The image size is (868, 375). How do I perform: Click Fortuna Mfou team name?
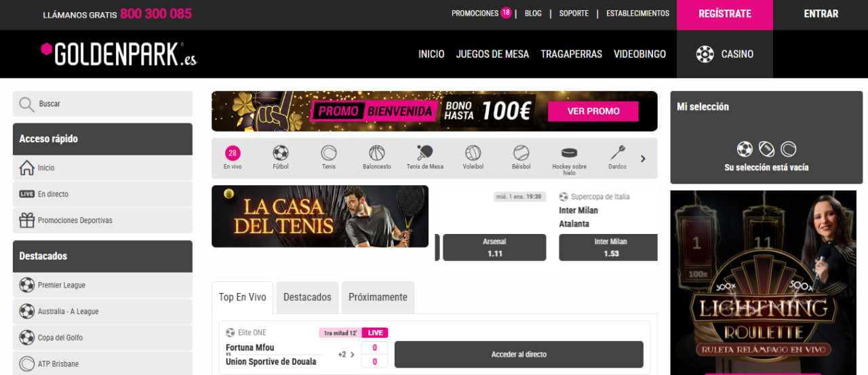[250, 348]
